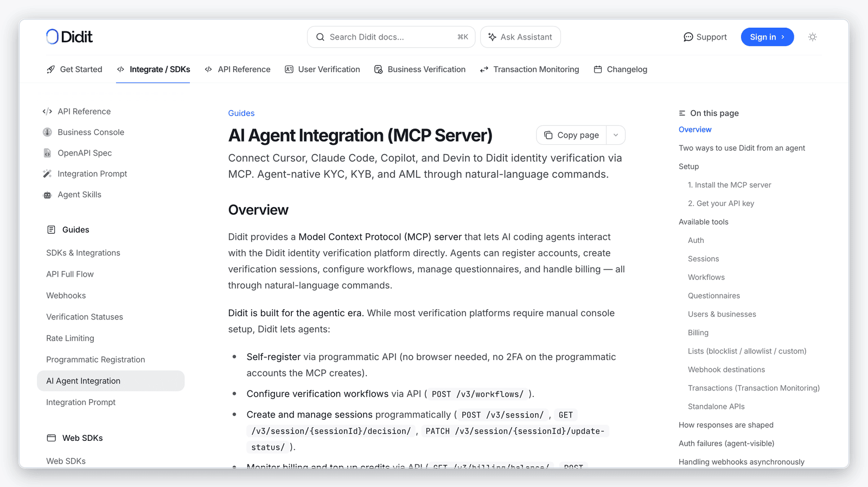
Task: Click the Business Console gauge icon
Action: [x=47, y=132]
